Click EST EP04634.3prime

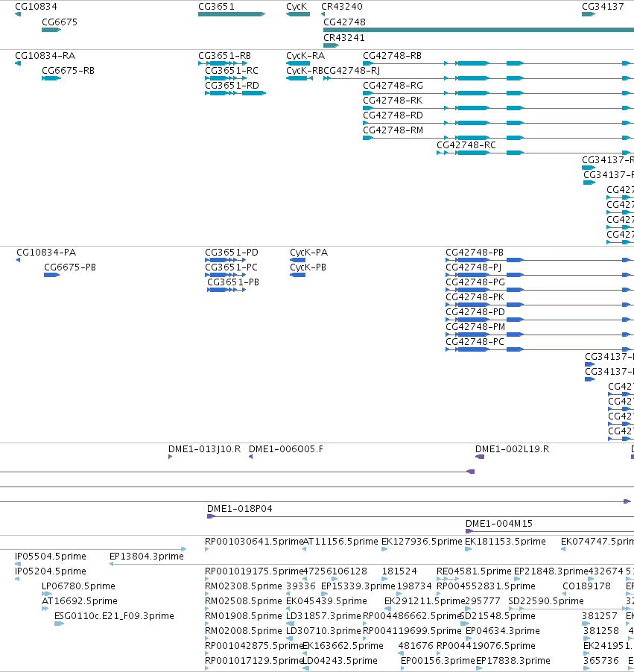tap(502, 630)
